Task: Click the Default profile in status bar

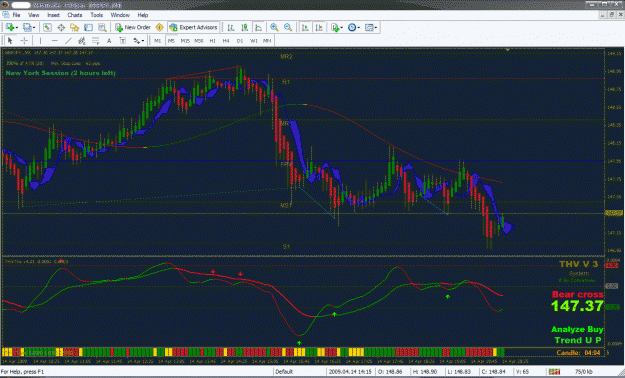Action: [x=284, y=372]
